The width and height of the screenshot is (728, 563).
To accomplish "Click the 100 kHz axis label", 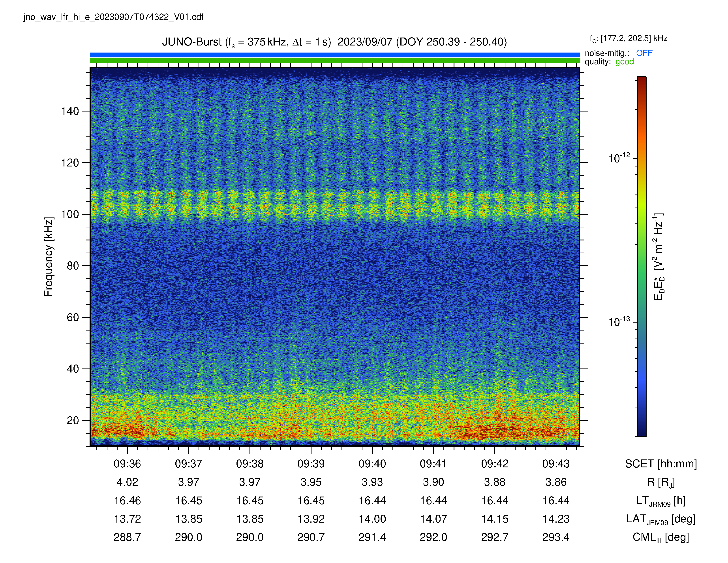I will (x=70, y=214).
